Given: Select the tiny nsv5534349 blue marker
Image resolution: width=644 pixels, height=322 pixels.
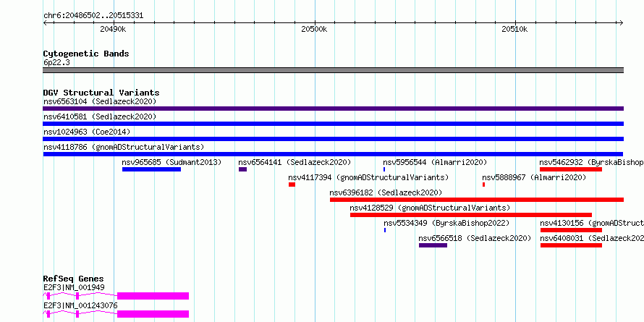Looking at the screenshot, I should (x=385, y=230).
